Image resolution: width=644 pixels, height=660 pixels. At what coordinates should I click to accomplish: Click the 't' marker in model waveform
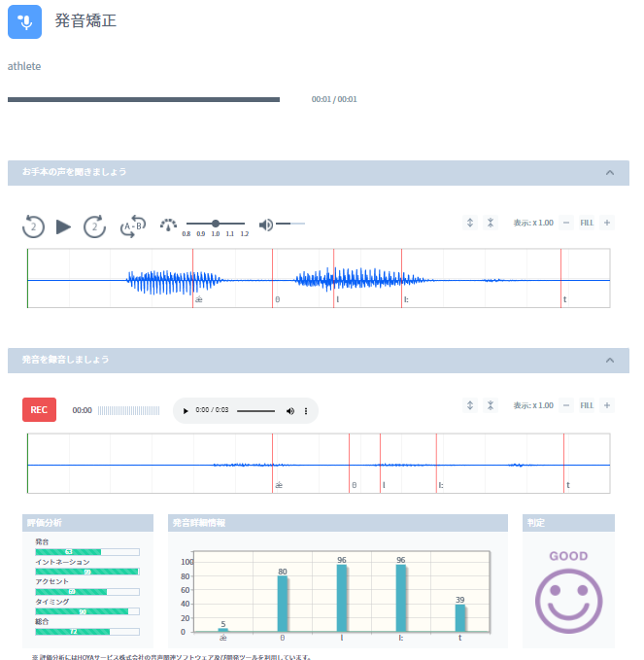[565, 299]
